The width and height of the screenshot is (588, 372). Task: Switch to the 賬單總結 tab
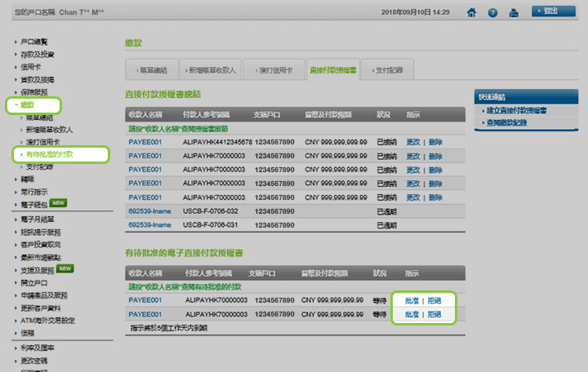pos(152,69)
